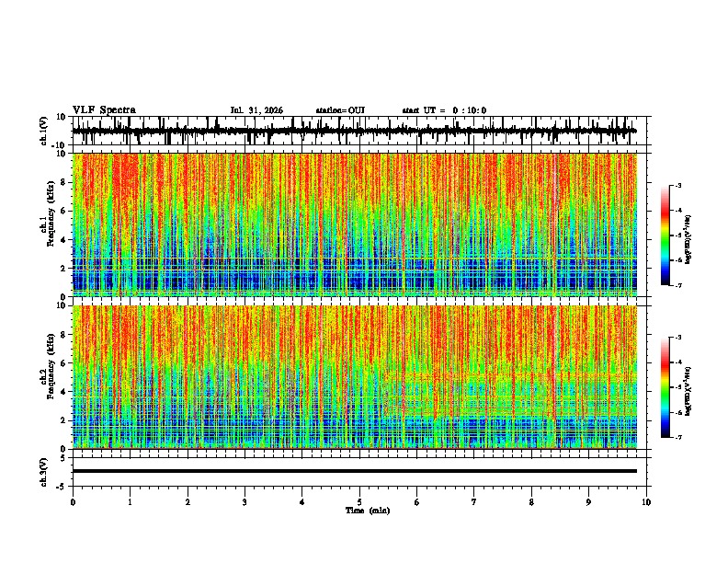The width and height of the screenshot is (728, 563).
Task: Click time axis tick label "3"
Action: click(x=245, y=502)
